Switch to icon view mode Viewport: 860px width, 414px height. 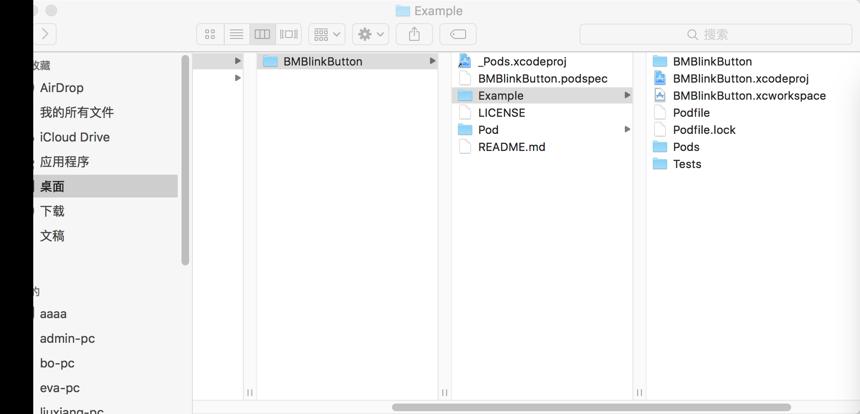coord(210,35)
